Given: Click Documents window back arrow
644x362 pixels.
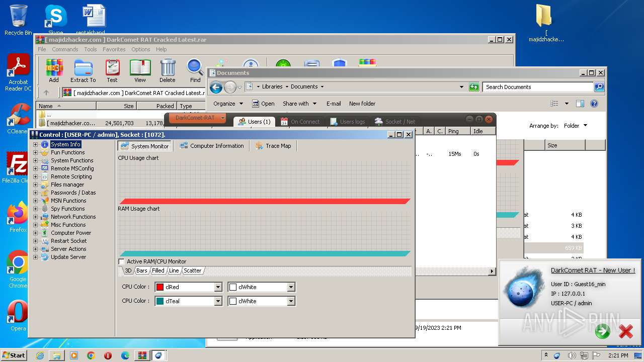Looking at the screenshot, I should [216, 87].
